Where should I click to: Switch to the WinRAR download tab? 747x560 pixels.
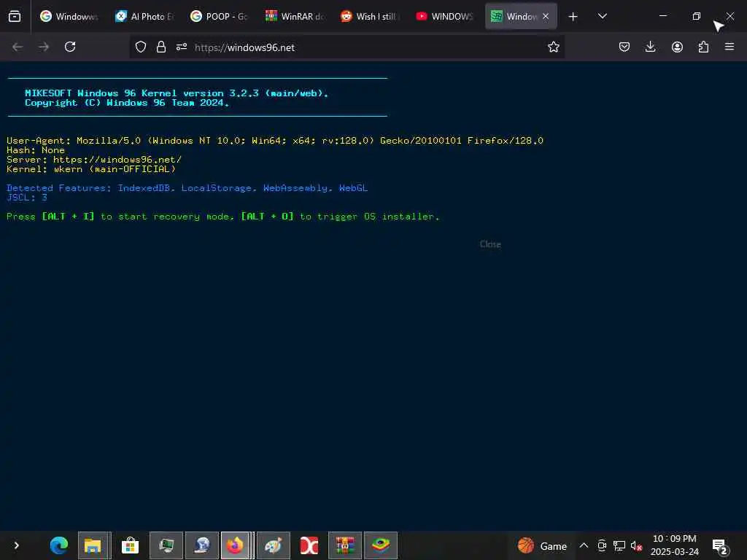[295, 16]
